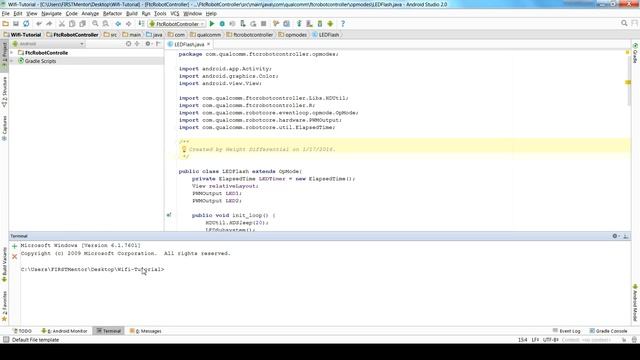This screenshot has height=360, width=640.
Task: Click the Redo arrow icon
Action: click(49, 24)
